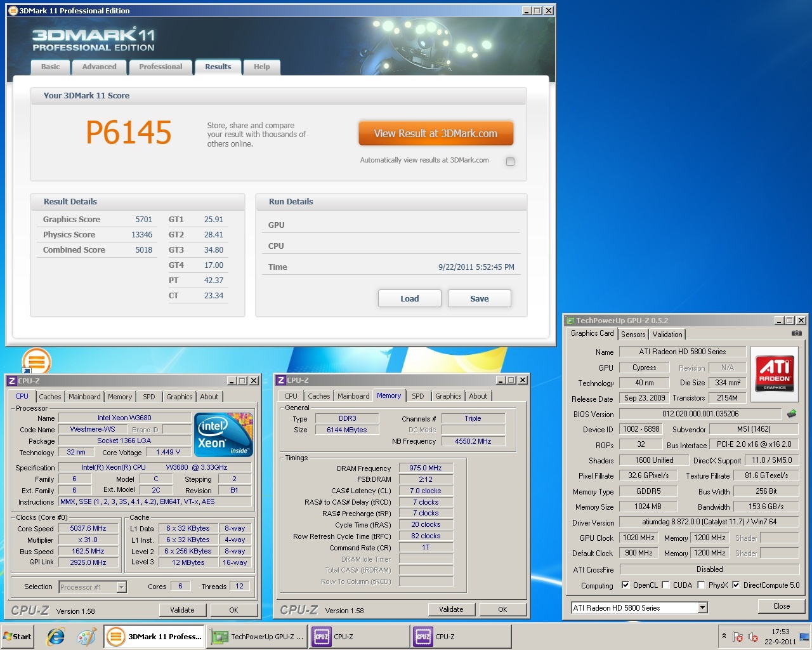Open the Validation tab in GPU-Z

click(667, 335)
